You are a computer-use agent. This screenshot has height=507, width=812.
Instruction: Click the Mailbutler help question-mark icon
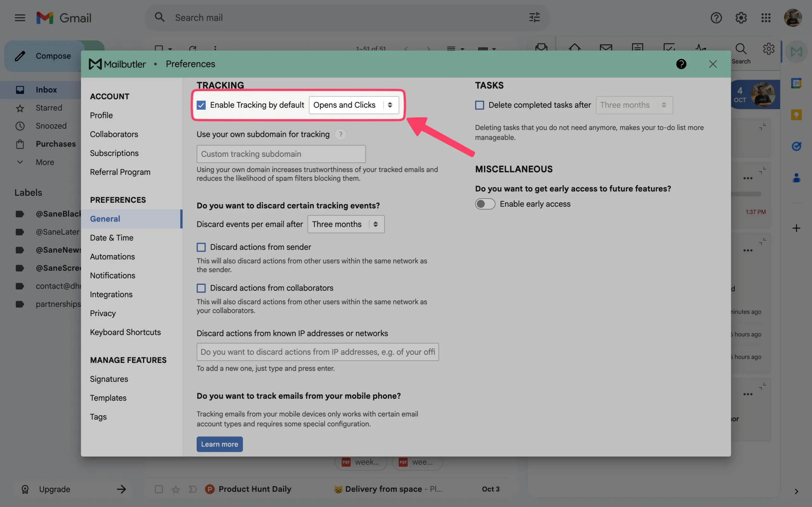click(681, 64)
